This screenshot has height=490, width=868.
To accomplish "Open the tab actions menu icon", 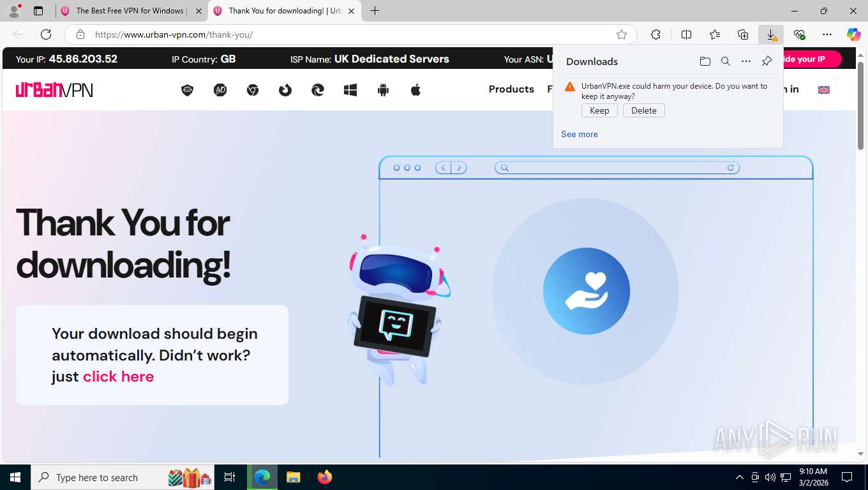I will 38,11.
